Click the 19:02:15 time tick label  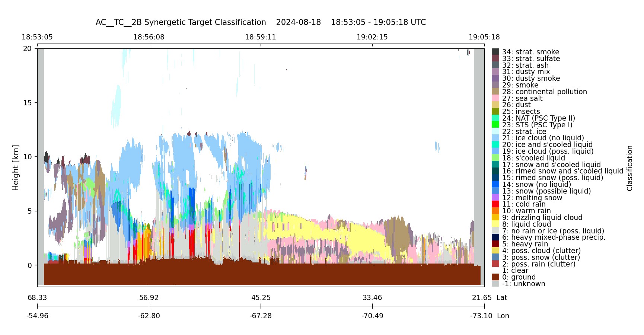pyautogui.click(x=372, y=37)
